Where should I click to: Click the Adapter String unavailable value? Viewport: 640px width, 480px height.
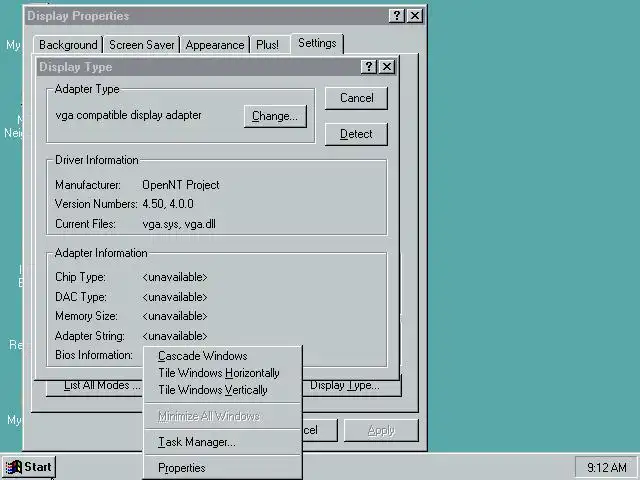[x=175, y=336]
